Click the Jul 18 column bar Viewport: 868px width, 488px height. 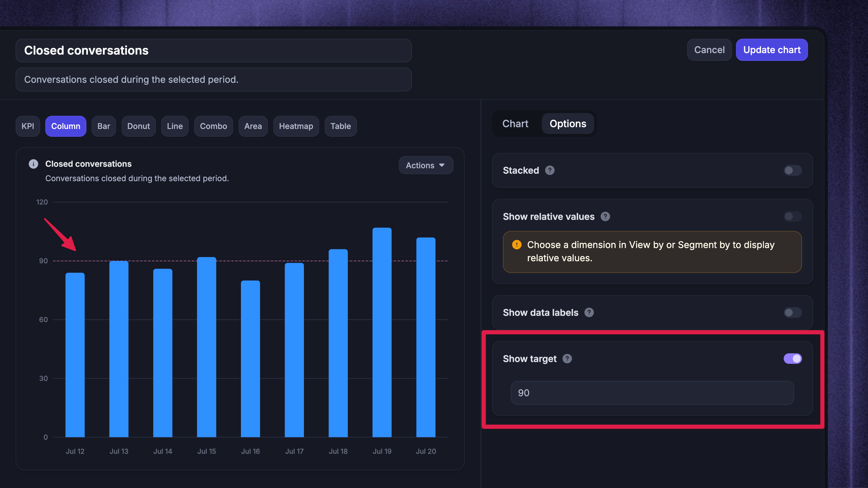pos(338,343)
